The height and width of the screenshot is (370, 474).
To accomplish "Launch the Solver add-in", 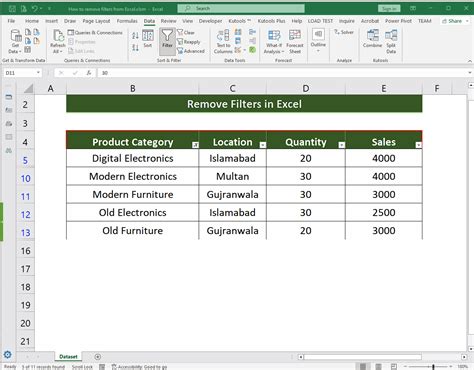I will point(344,32).
